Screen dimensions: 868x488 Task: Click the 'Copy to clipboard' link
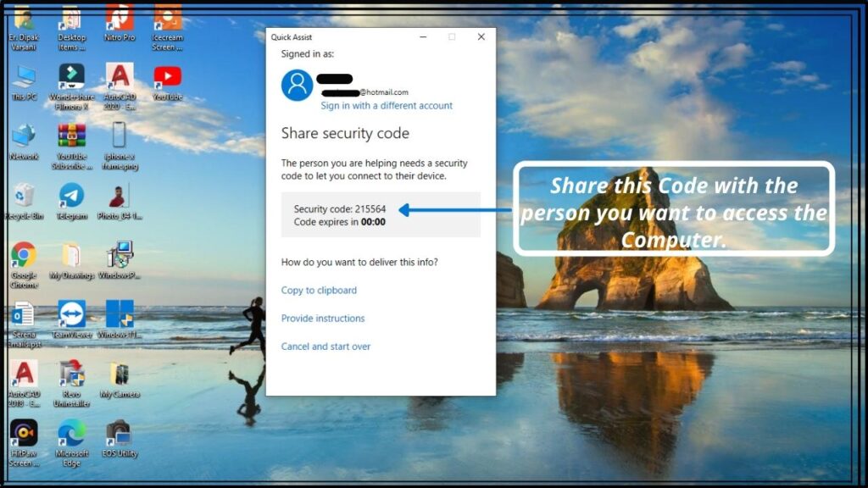(319, 291)
